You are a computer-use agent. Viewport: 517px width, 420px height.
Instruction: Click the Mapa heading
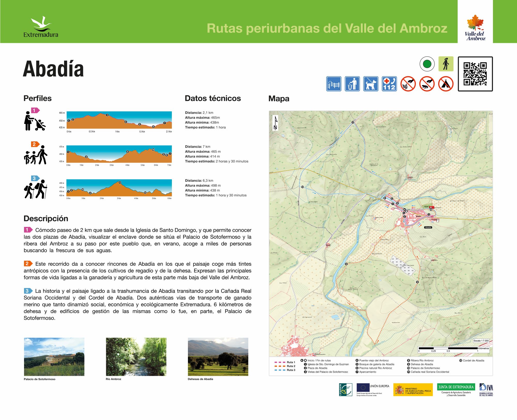pyautogui.click(x=279, y=98)
